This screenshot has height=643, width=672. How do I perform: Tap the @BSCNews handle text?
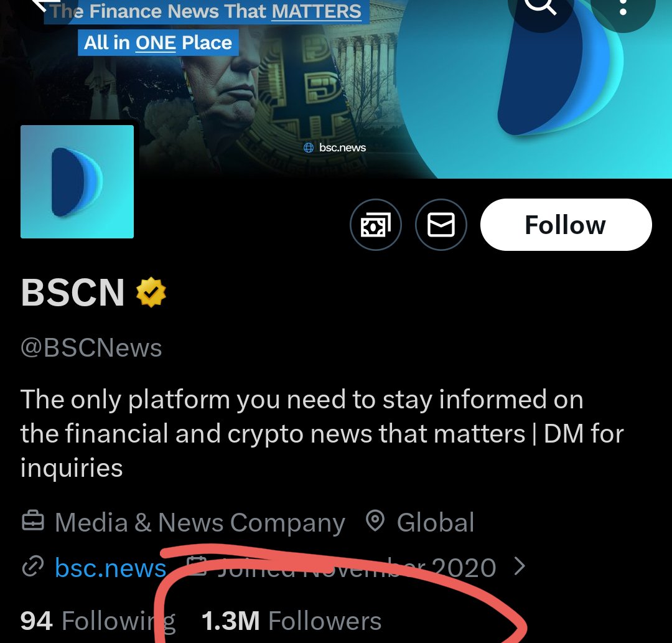point(91,348)
